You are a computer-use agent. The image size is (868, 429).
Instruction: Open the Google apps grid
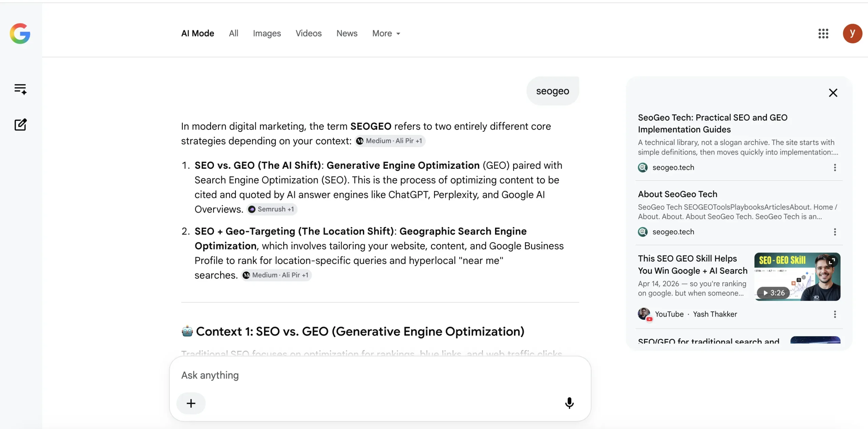pos(823,34)
